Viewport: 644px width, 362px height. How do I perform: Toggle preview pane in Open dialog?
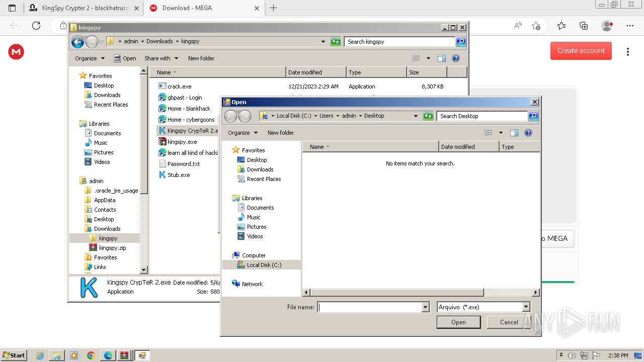point(514,133)
